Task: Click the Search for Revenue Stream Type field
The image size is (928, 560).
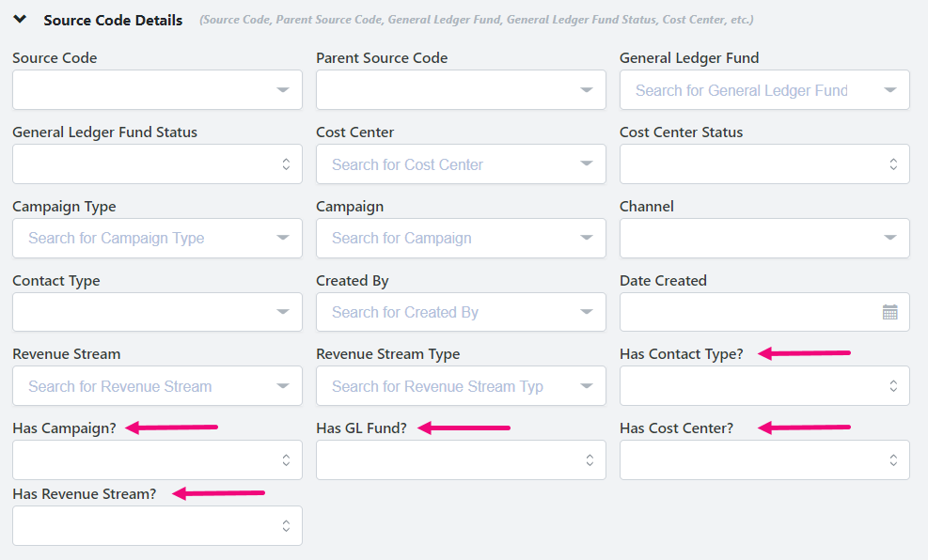Action: 442,385
